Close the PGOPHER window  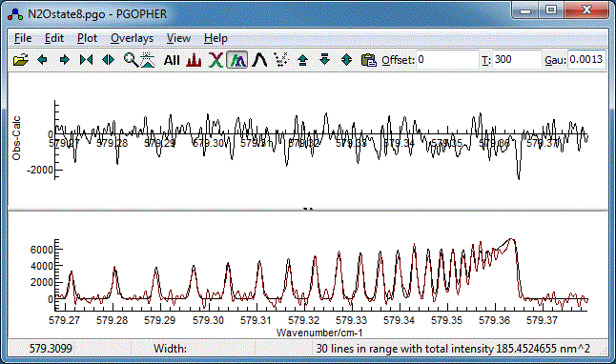click(587, 10)
